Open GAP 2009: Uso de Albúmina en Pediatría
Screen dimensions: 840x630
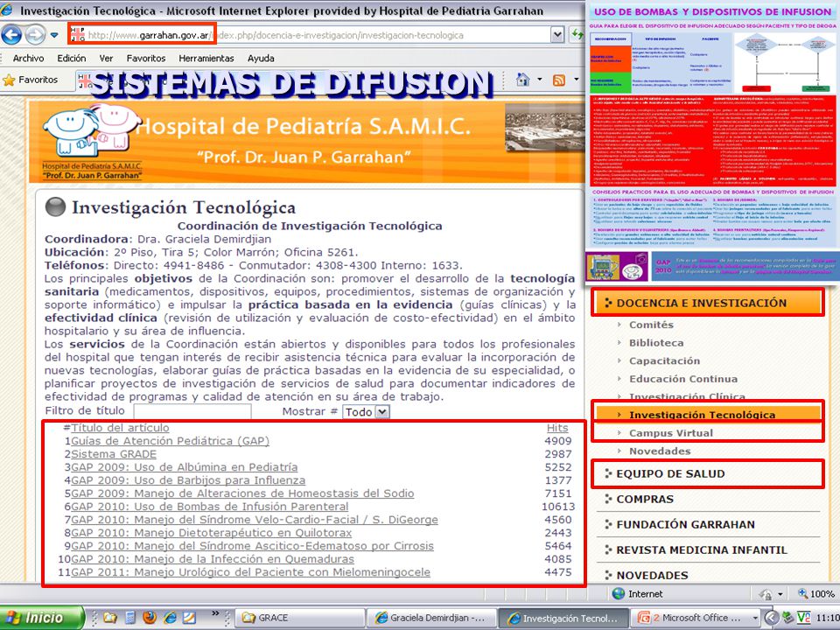(185, 467)
